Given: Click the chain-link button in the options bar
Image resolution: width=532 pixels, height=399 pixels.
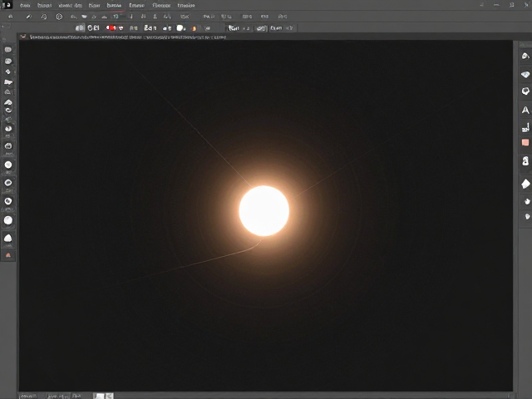Looking at the screenshot, I should tap(261, 28).
